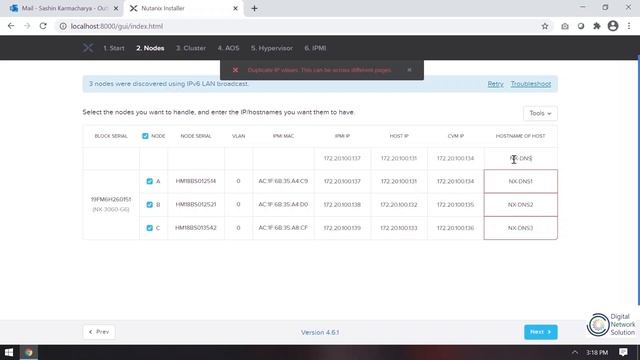Go back with browser back arrow
The image size is (640, 360).
pyautogui.click(x=11, y=26)
